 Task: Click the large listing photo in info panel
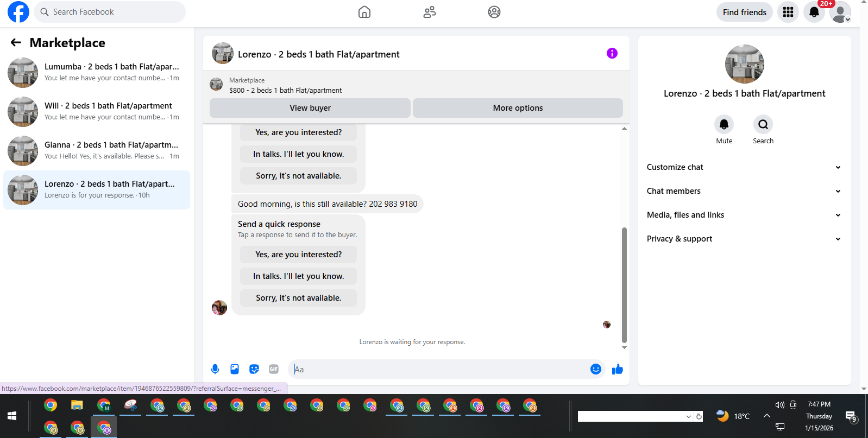click(x=745, y=64)
